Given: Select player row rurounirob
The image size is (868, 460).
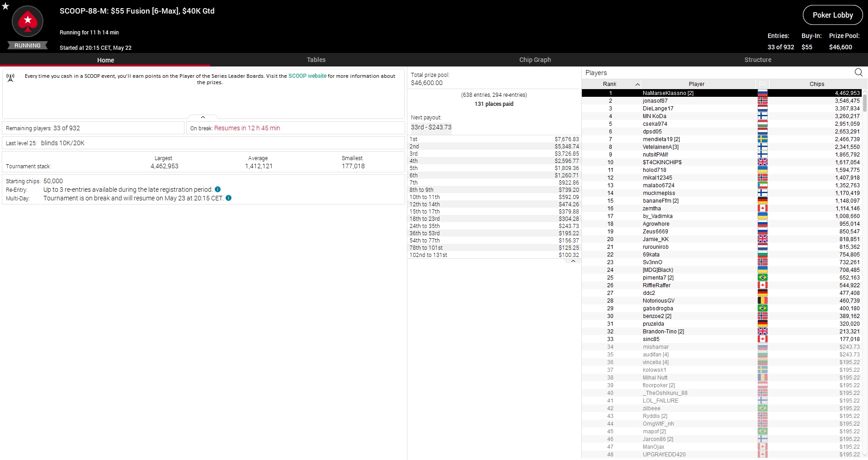Looking at the screenshot, I should click(x=722, y=247).
